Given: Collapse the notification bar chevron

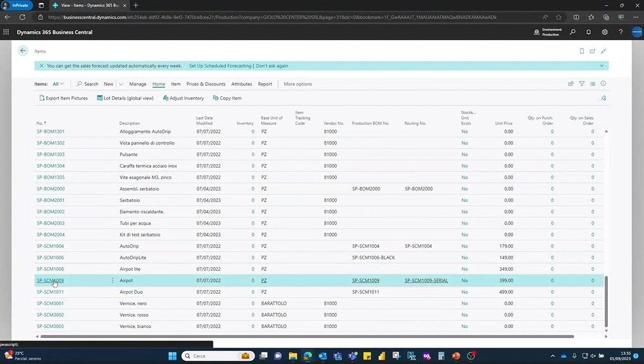Looking at the screenshot, I should 602,66.
